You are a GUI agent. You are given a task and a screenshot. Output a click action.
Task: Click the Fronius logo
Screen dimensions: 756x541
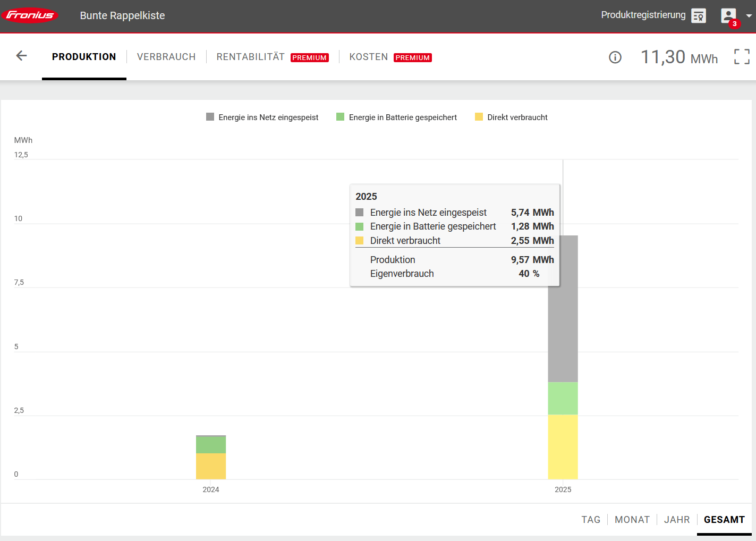click(30, 15)
